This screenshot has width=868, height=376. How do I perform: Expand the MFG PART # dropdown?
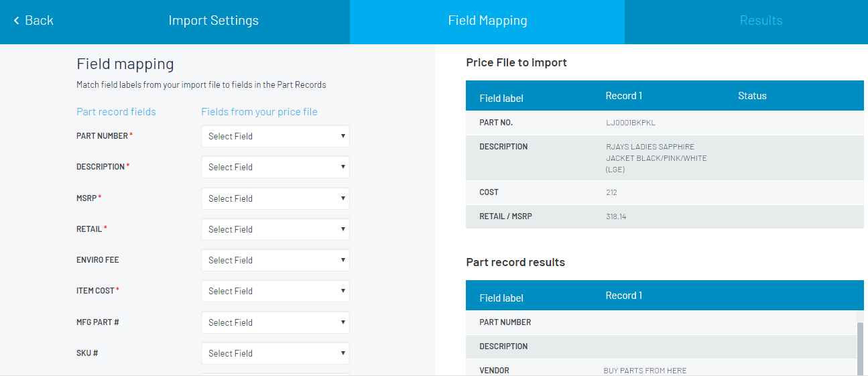coord(275,322)
